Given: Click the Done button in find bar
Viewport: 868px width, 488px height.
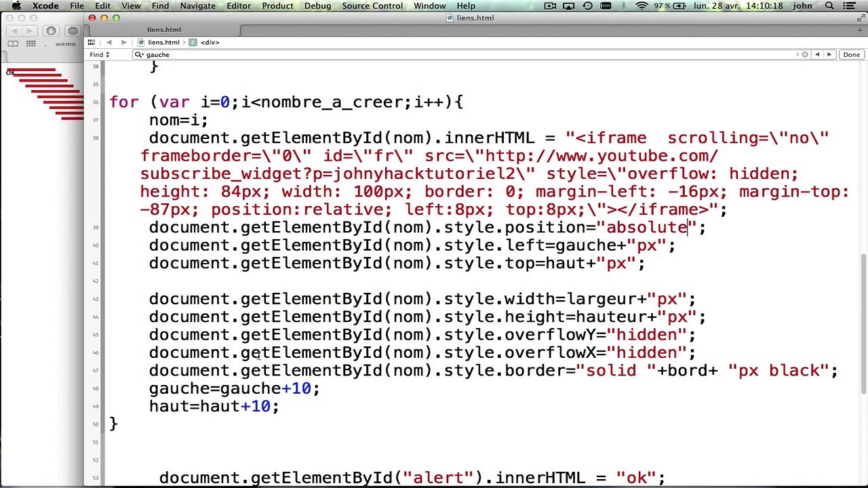Looking at the screenshot, I should 851,55.
